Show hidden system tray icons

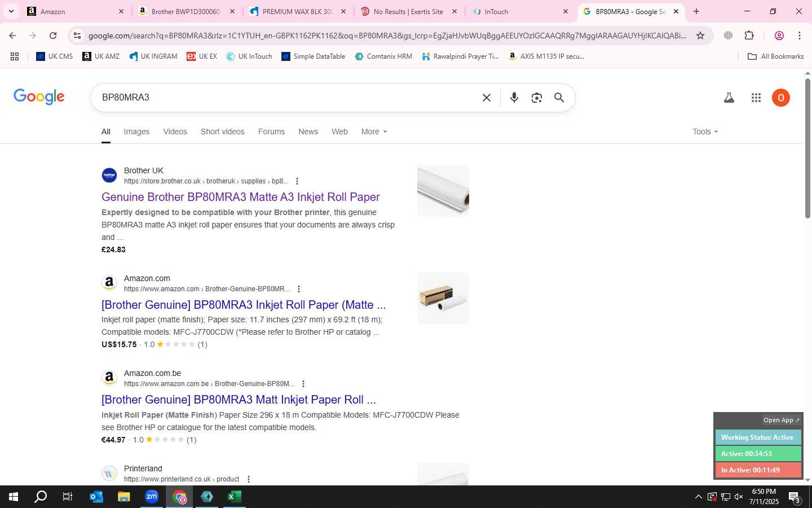coord(698,497)
